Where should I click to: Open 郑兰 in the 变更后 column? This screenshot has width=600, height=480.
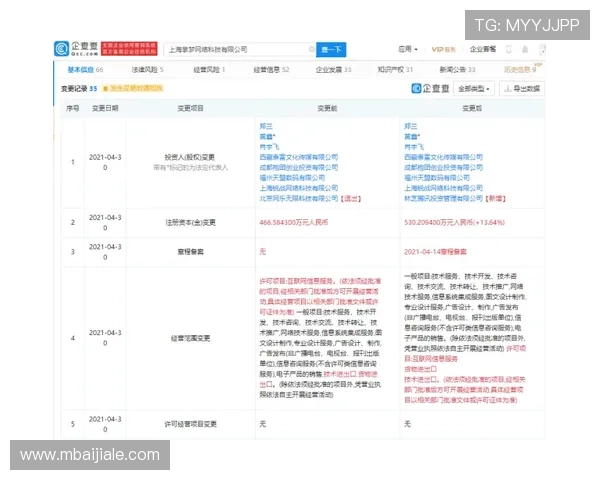(x=411, y=126)
